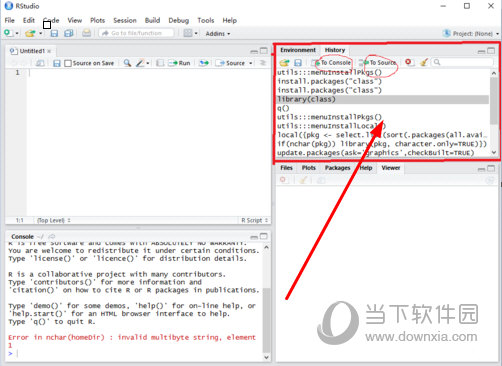Click Save history disk icon

[x=298, y=62]
